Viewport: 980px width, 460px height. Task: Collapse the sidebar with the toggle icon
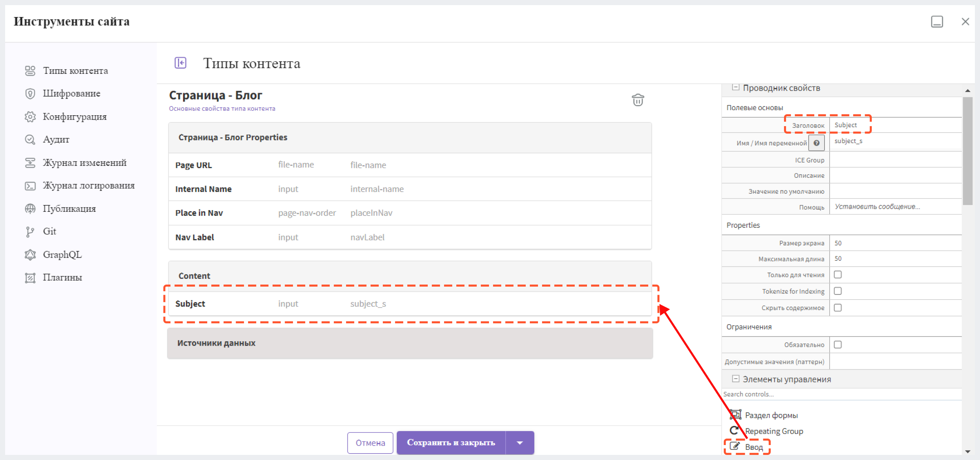(x=180, y=63)
